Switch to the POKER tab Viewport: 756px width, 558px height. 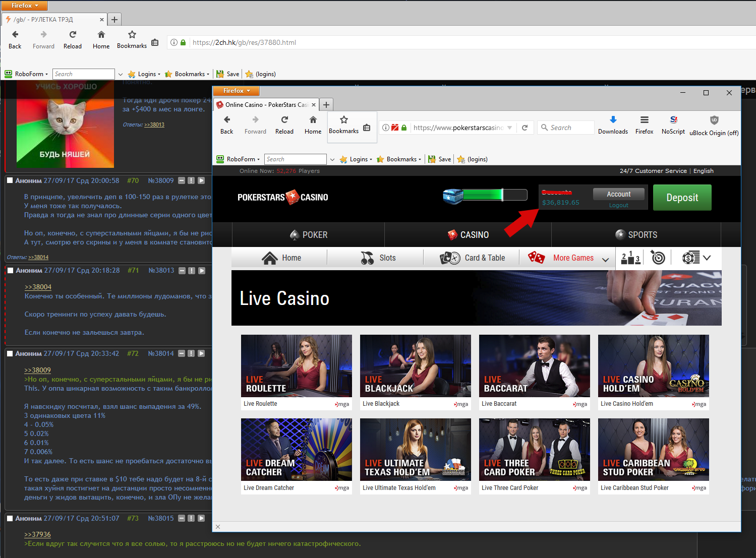pos(308,235)
